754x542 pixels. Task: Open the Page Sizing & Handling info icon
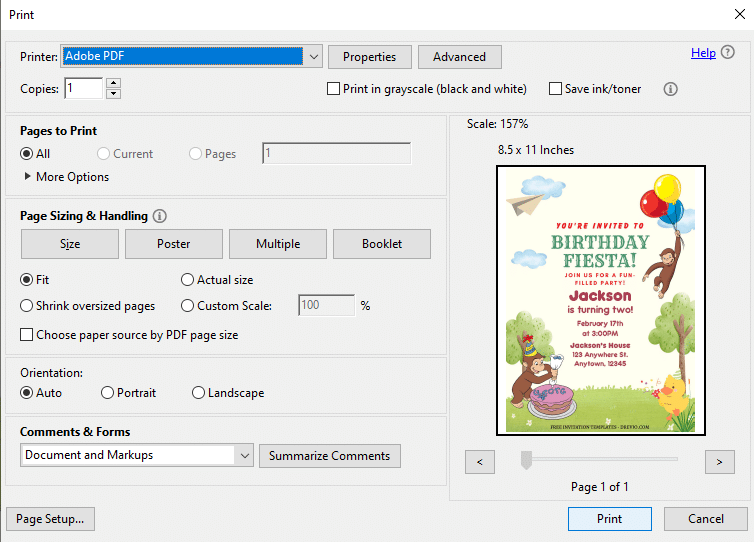click(160, 216)
